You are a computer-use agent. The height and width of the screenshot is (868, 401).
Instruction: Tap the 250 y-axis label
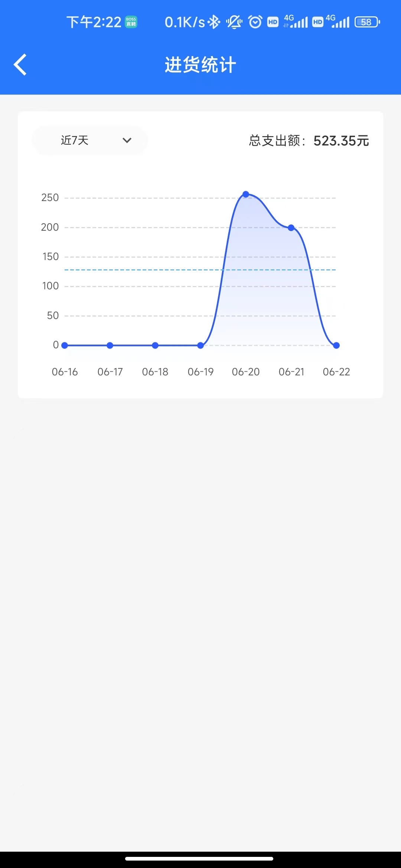[50, 198]
